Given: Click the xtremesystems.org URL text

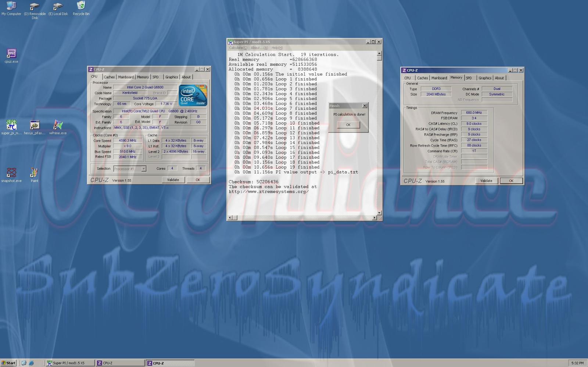Looking at the screenshot, I should tap(269, 192).
